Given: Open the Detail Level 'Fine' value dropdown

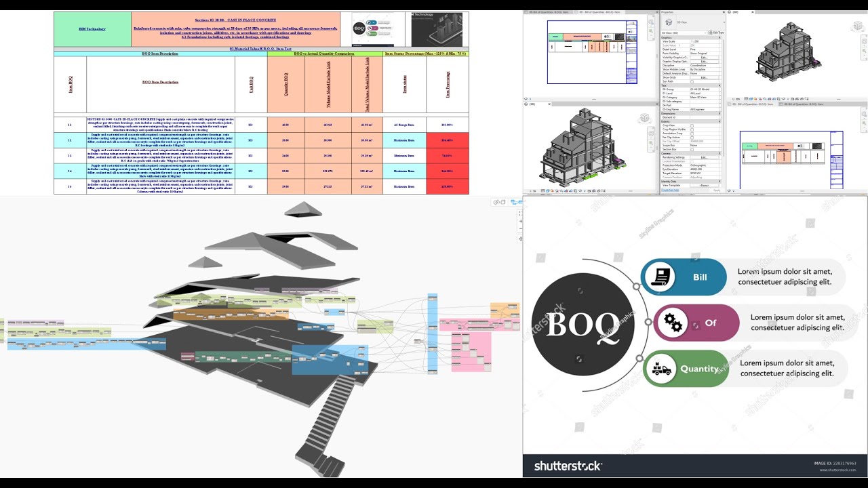Looking at the screenshot, I should pyautogui.click(x=704, y=49).
